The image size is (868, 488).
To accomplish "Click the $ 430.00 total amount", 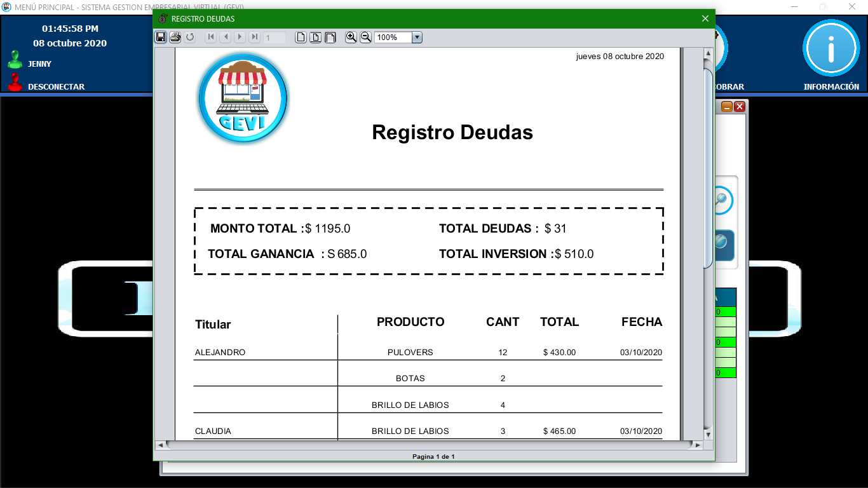I will 559,353.
